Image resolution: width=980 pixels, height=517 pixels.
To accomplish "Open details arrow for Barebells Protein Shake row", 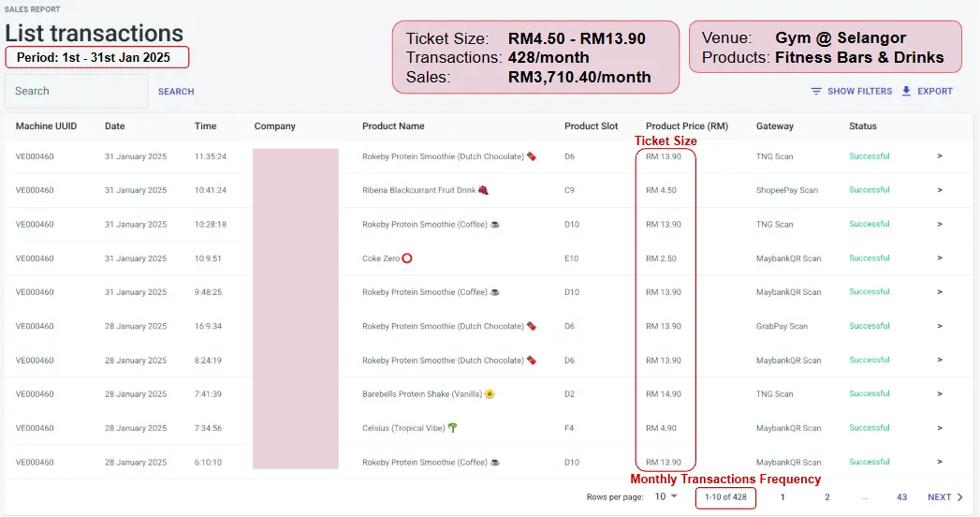I will (940, 394).
